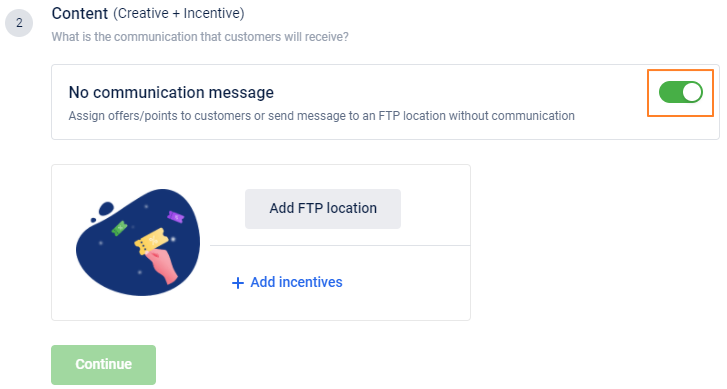Select the step 2 circle badge
This screenshot has height=389, width=727.
19,23
